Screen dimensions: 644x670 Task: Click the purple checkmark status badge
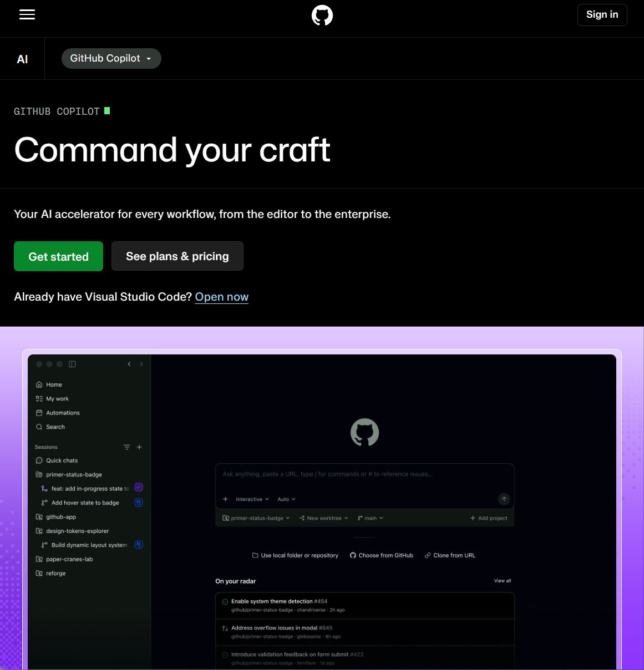coord(139,488)
